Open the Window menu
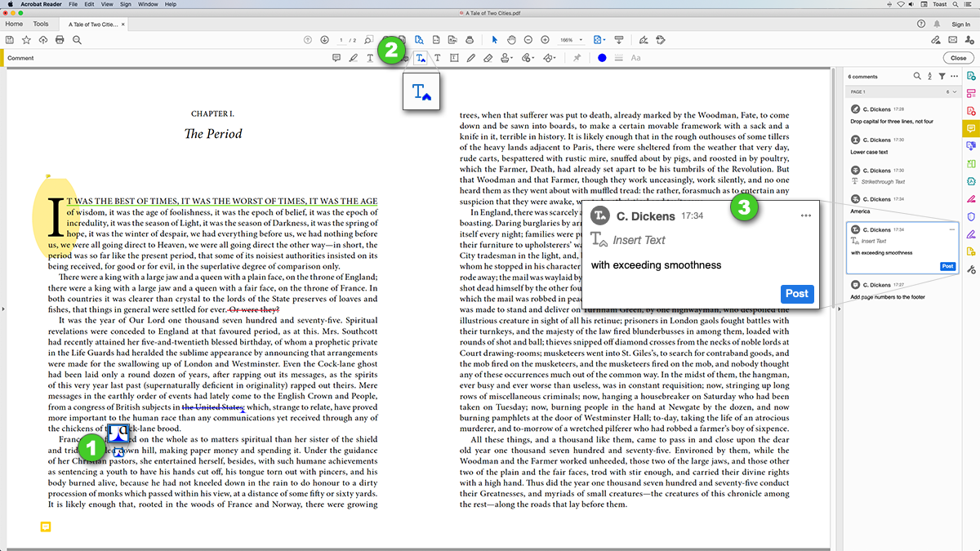The image size is (980, 551). (x=148, y=4)
